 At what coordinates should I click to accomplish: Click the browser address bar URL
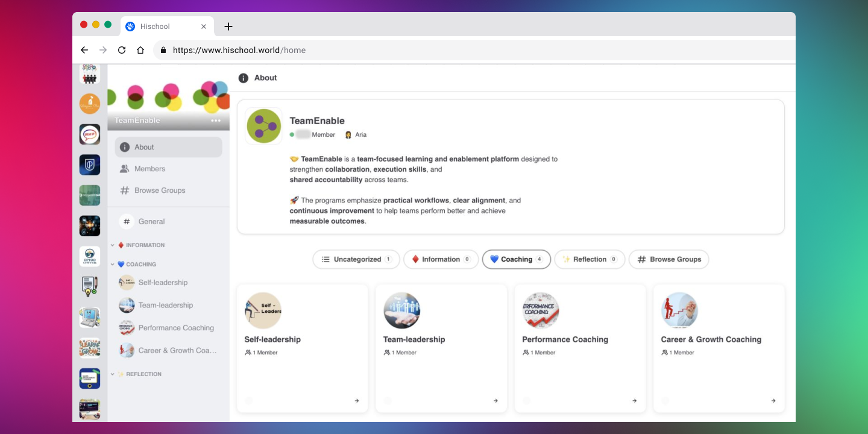pos(239,50)
